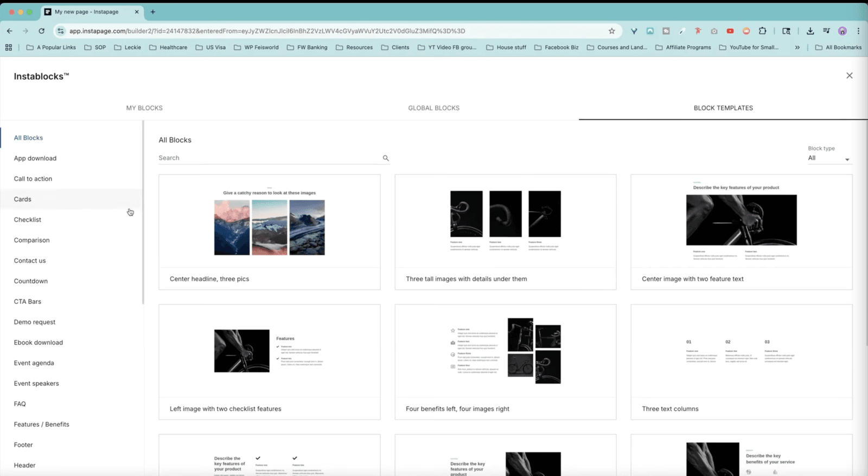Select the Event agenda category

[71, 363]
